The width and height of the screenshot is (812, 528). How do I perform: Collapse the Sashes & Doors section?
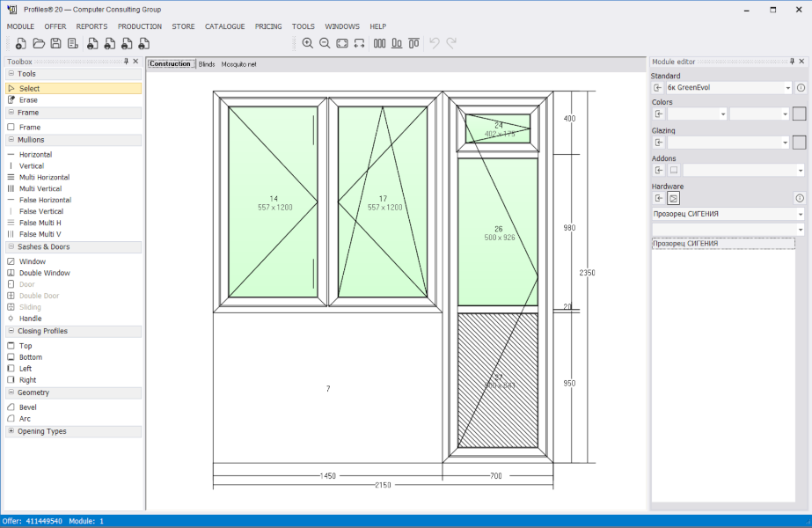11,246
